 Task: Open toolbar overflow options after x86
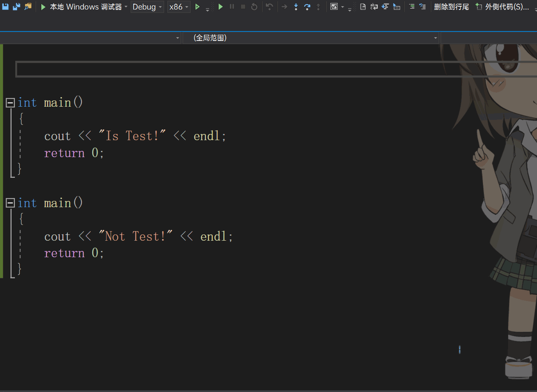pyautogui.click(x=208, y=9)
